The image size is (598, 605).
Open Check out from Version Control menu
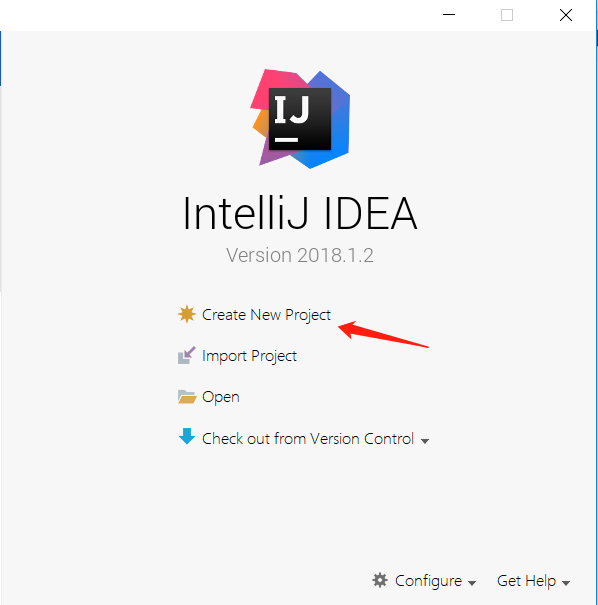(x=308, y=439)
